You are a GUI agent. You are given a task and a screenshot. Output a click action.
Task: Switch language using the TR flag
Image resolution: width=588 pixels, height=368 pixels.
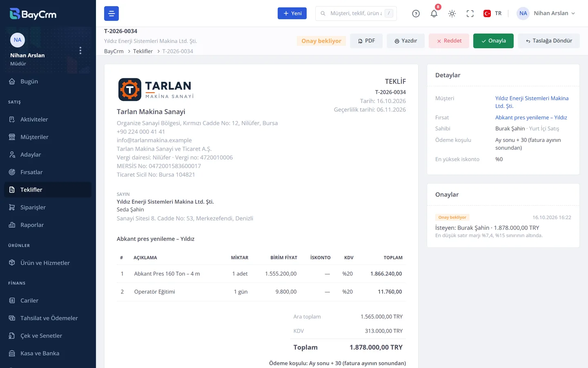492,13
